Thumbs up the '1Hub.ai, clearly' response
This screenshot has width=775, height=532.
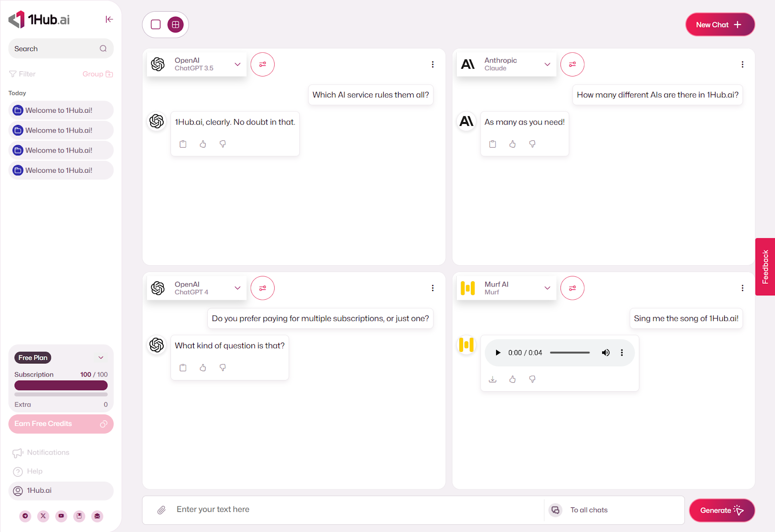203,144
